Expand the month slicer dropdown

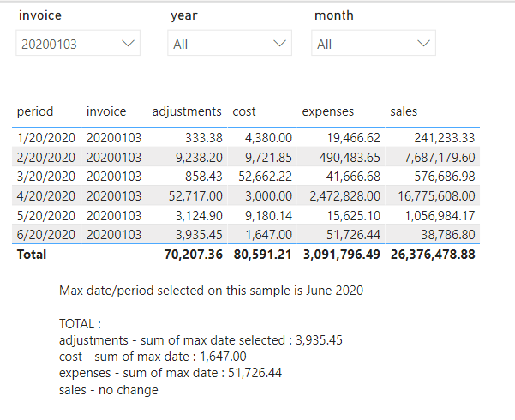pyautogui.click(x=374, y=43)
